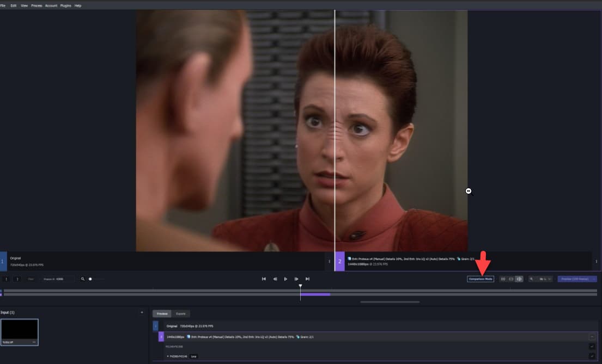
Task: Open the Process menu
Action: point(37,5)
